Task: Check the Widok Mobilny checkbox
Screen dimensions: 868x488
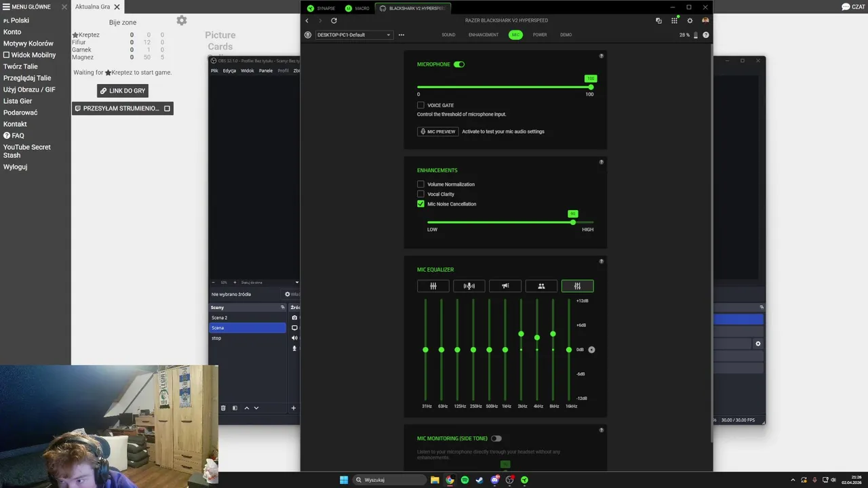Action: [7, 55]
